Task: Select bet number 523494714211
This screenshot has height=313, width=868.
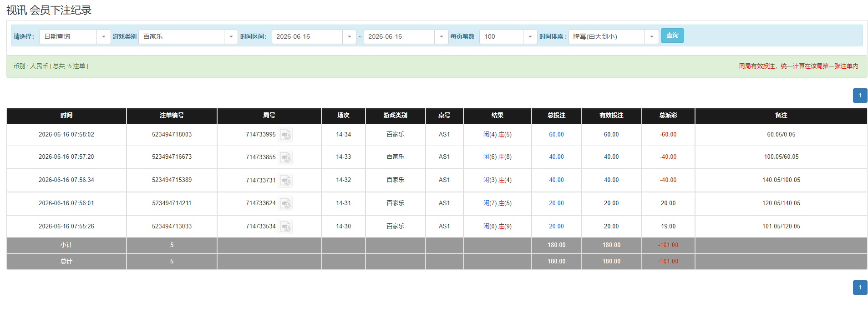Action: point(172,203)
